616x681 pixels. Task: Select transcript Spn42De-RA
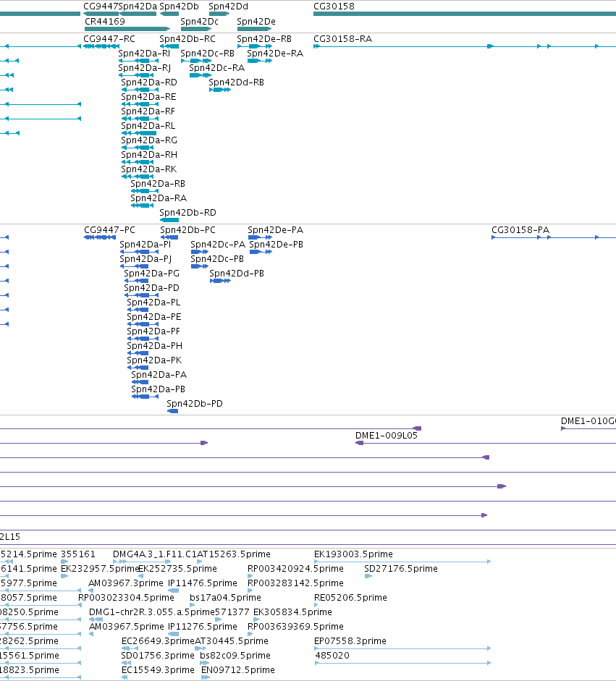[275, 53]
